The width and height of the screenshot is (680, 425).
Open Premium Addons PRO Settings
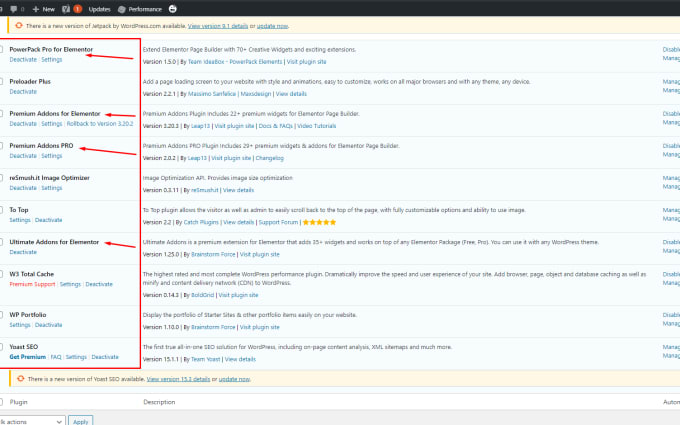pos(52,156)
